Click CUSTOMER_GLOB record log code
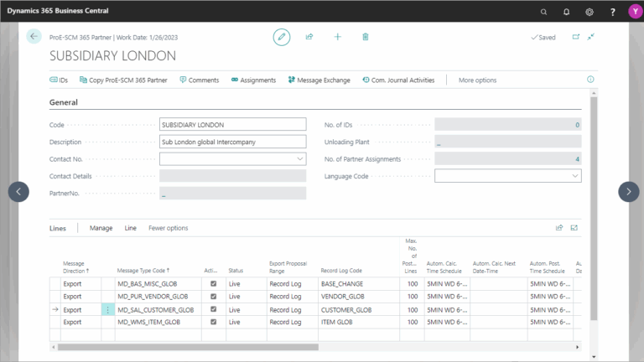Image resolution: width=644 pixels, height=362 pixels. (x=346, y=310)
